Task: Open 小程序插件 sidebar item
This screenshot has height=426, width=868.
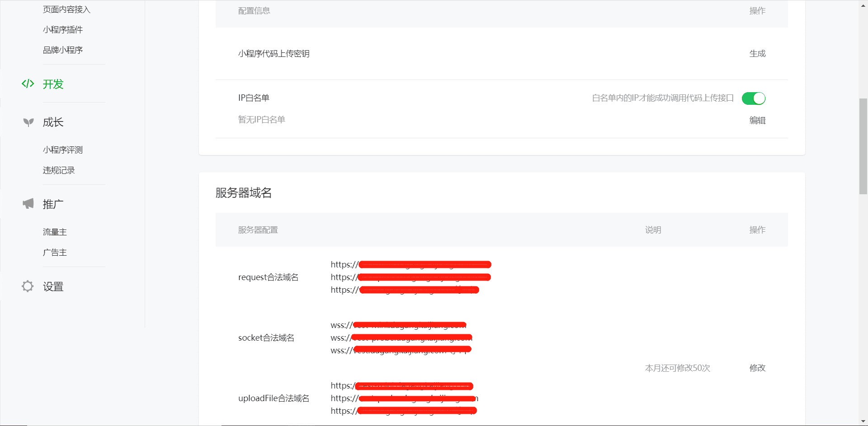Action: pos(63,30)
